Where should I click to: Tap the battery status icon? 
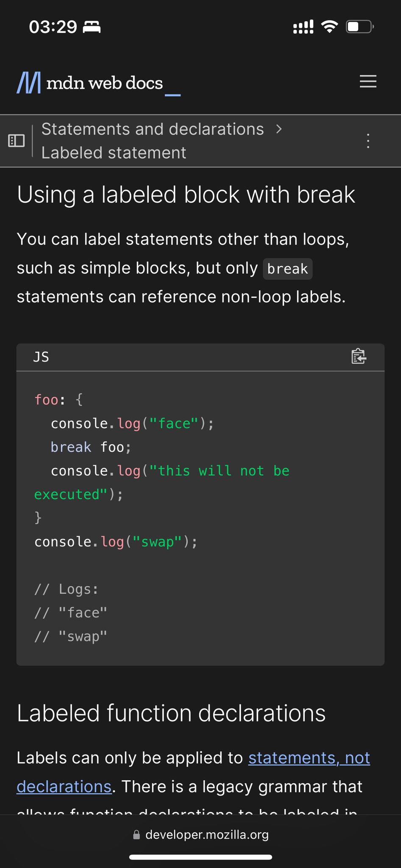click(359, 27)
